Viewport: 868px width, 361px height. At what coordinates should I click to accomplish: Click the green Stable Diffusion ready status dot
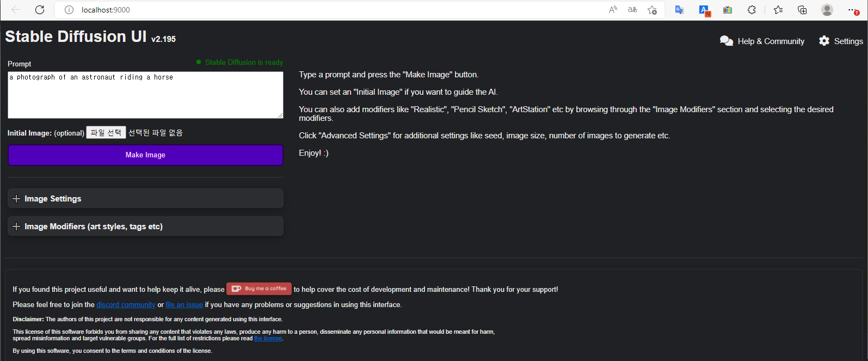(199, 62)
